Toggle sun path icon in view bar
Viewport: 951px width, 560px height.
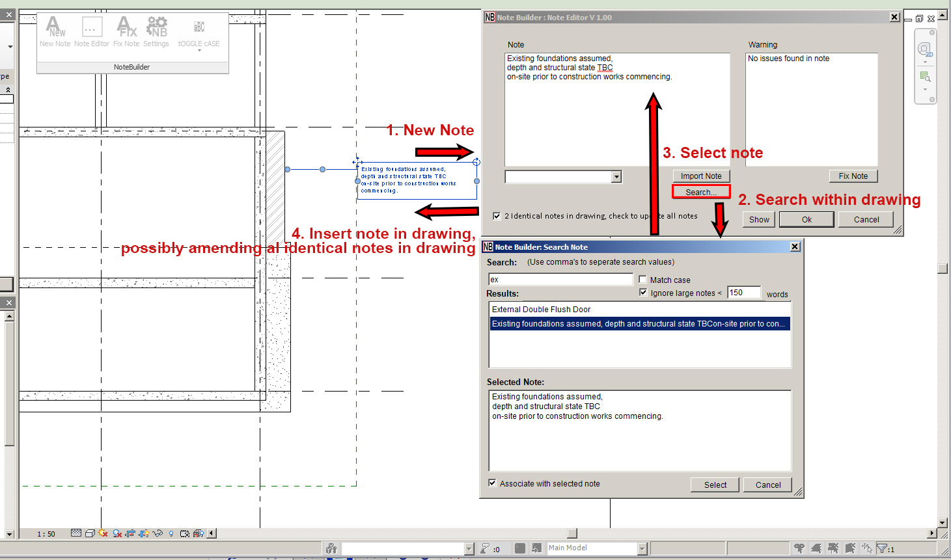tap(103, 533)
